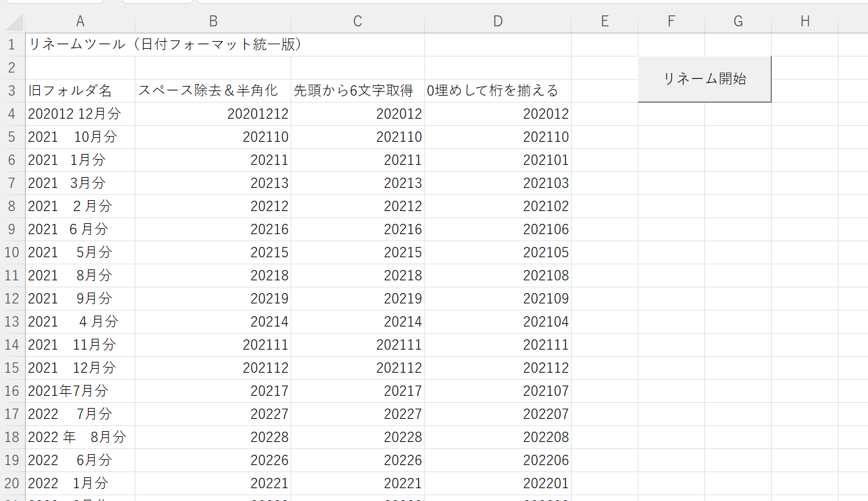Select cell 2021 ２月分
The image size is (868, 501).
(x=80, y=207)
